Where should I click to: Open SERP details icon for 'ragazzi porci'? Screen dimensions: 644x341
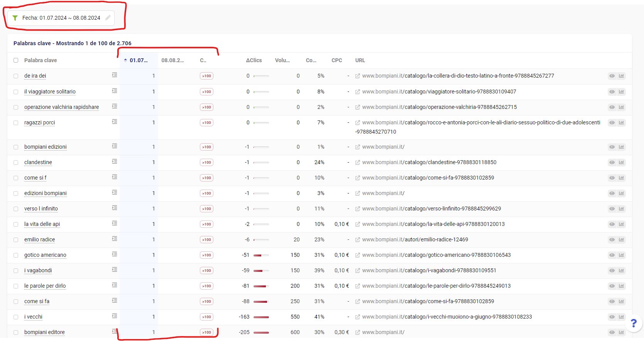pyautogui.click(x=115, y=122)
